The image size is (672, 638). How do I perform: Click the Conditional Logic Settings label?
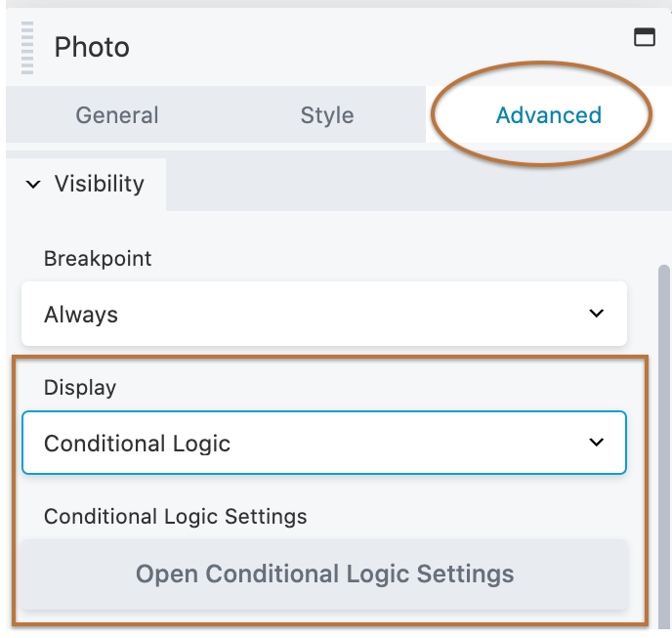[176, 516]
